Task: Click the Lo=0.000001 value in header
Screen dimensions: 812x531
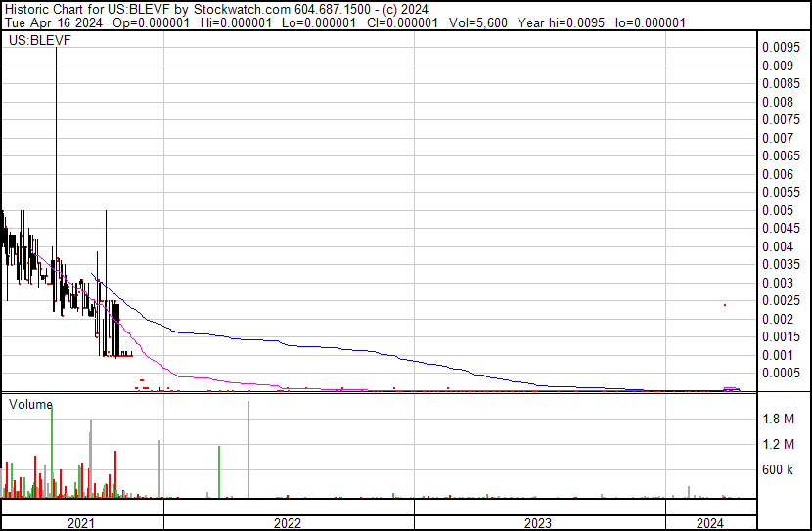Action: (x=319, y=22)
